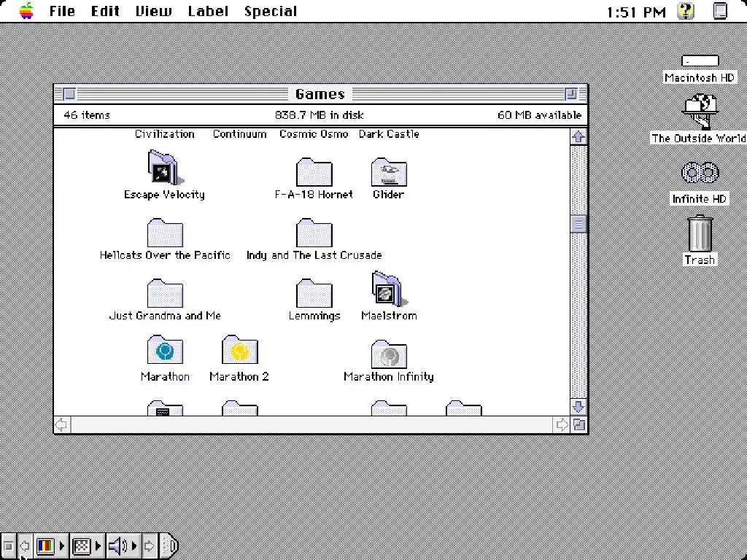The image size is (747, 560).
Task: Click the Games window title text
Action: [x=320, y=94]
